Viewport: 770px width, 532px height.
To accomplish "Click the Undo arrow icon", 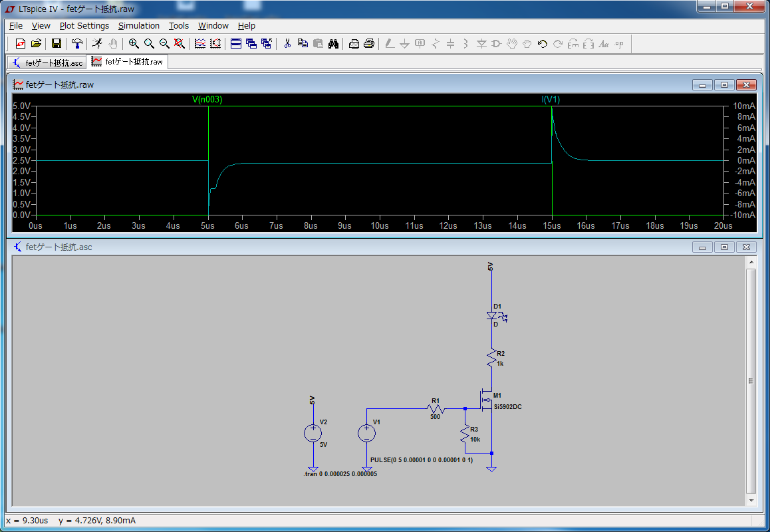I will pyautogui.click(x=542, y=44).
